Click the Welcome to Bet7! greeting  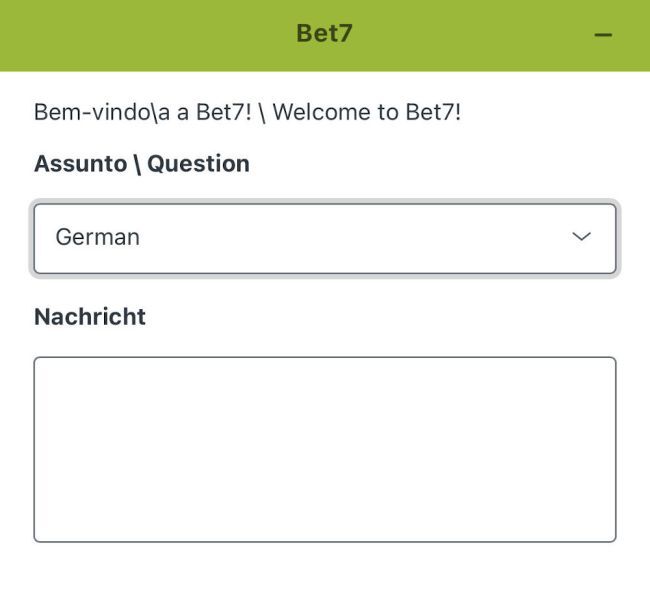point(366,111)
